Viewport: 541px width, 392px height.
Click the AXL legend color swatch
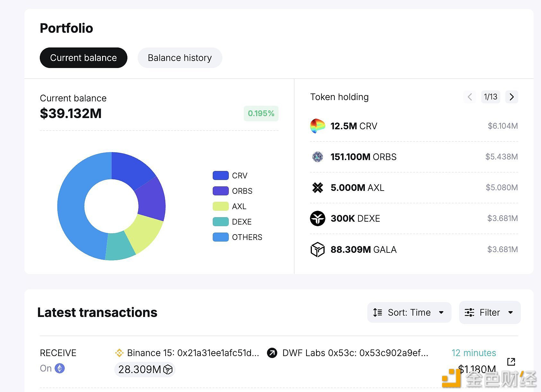coord(220,206)
